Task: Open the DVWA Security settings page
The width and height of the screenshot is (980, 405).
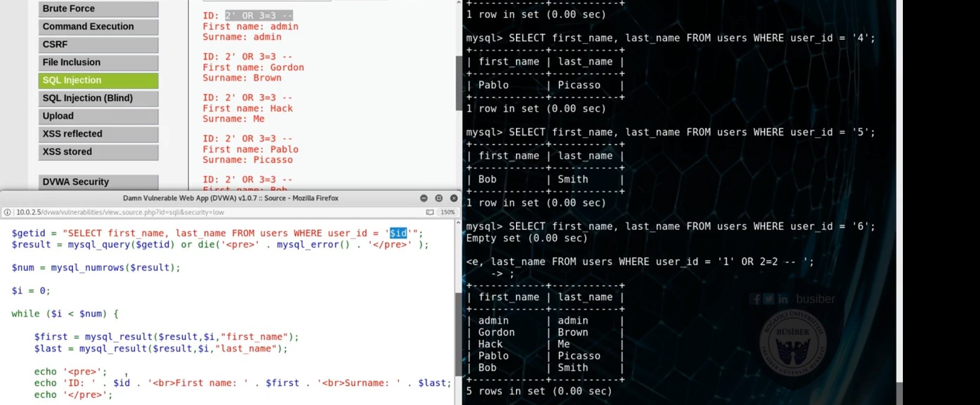Action: [98, 182]
